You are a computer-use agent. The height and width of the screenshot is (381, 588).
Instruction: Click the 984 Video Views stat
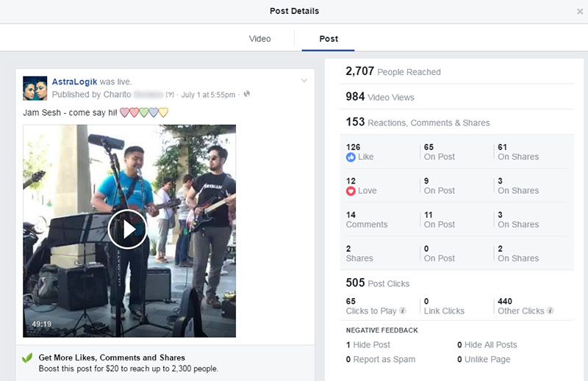[380, 97]
